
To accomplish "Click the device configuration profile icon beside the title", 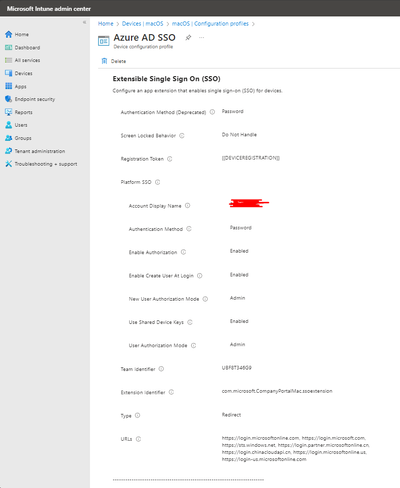I will (104, 41).
